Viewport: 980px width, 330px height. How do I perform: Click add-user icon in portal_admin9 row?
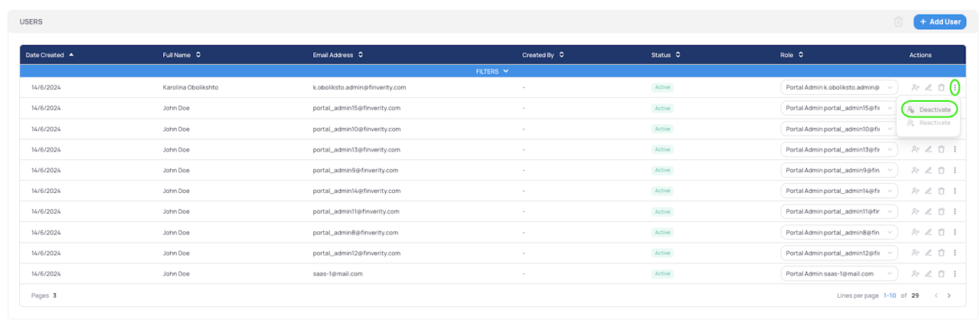click(x=915, y=170)
